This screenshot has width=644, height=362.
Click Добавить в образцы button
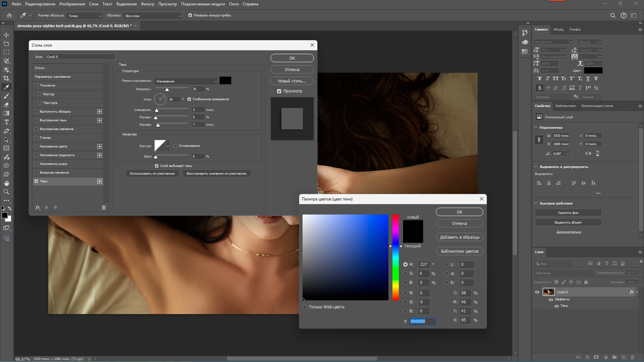459,237
